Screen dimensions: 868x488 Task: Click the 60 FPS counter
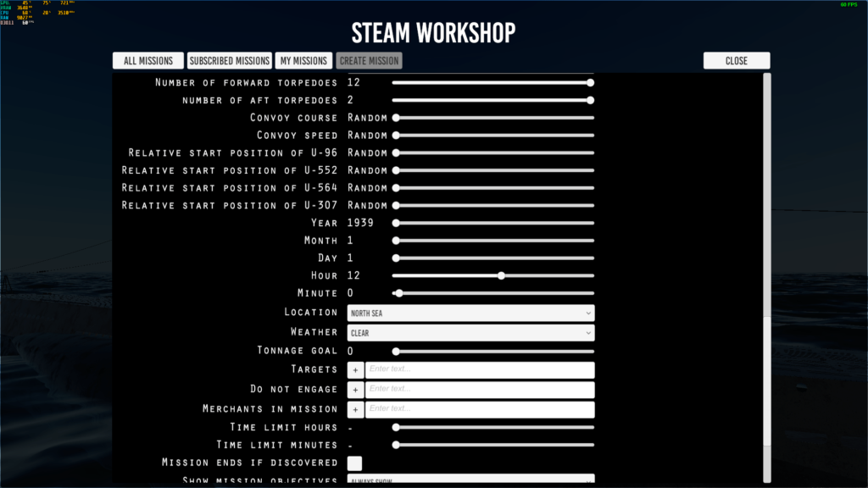pos(849,4)
